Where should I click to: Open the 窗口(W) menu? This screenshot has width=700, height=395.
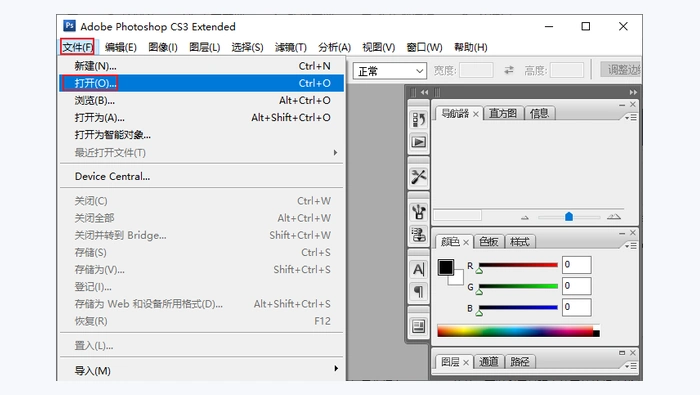[x=424, y=47]
